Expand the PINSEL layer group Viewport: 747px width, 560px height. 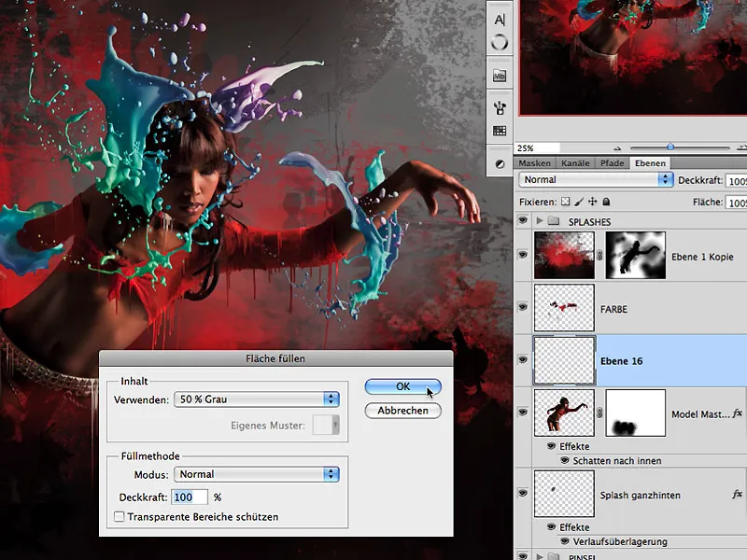tap(540, 556)
